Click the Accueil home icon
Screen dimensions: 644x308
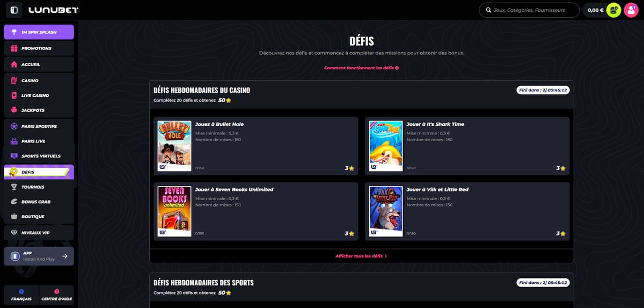click(x=14, y=65)
